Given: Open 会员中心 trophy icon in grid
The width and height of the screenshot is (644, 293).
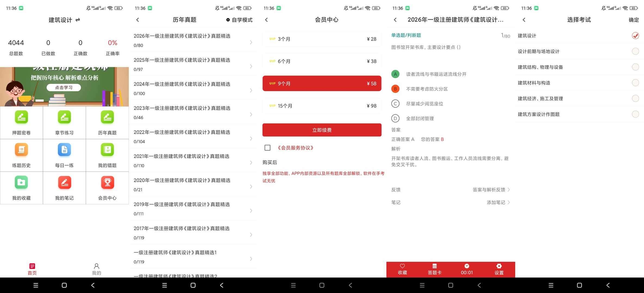Looking at the screenshot, I should click(107, 182).
